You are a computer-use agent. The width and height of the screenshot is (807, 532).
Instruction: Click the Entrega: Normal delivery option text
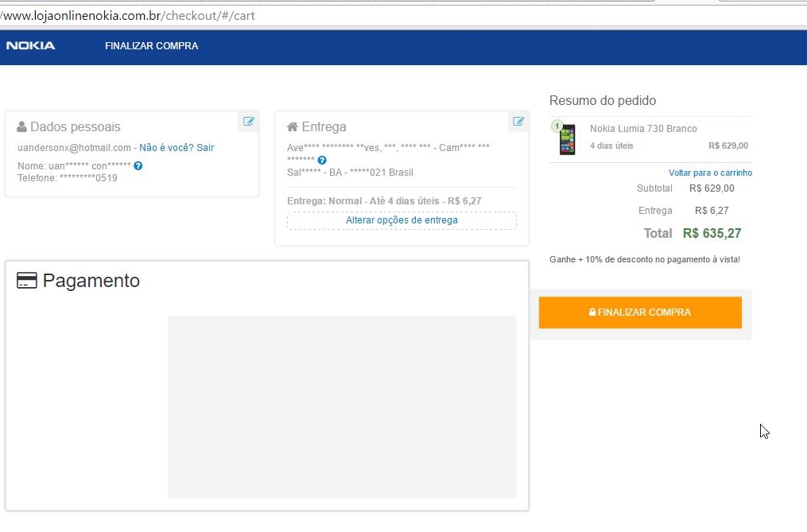click(384, 201)
